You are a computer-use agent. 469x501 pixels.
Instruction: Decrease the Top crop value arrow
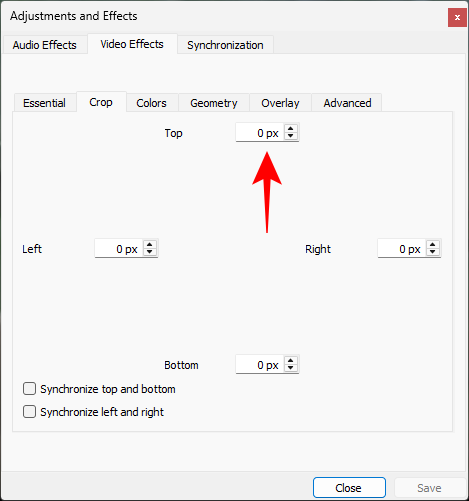(x=291, y=136)
